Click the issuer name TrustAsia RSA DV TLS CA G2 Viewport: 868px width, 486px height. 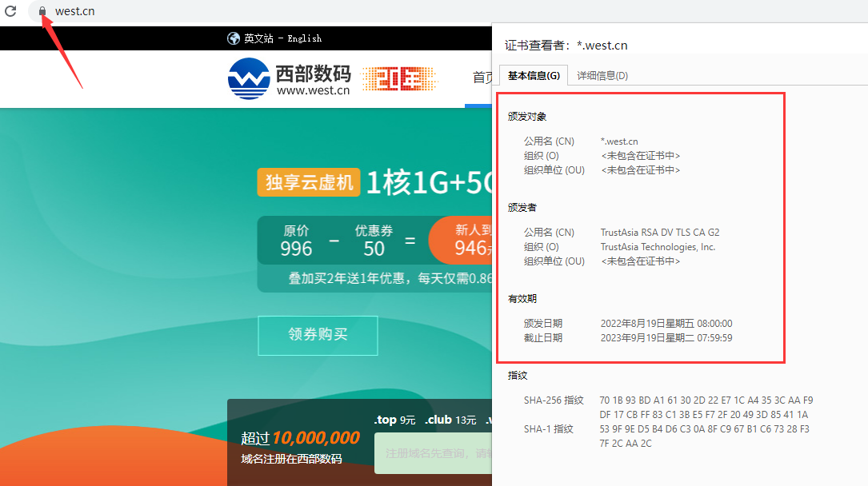tap(659, 233)
